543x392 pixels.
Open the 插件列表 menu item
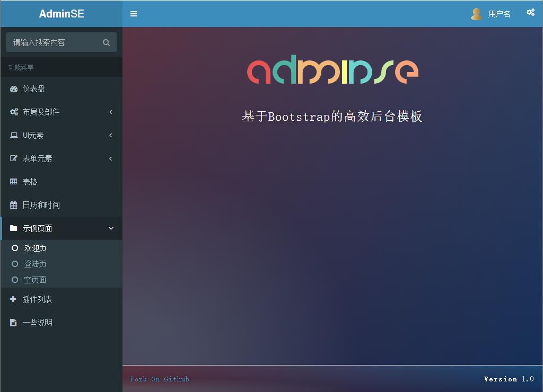point(62,299)
